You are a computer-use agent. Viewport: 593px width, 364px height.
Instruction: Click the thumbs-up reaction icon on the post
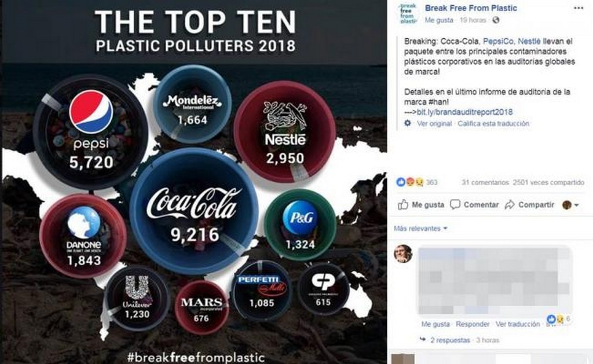400,181
